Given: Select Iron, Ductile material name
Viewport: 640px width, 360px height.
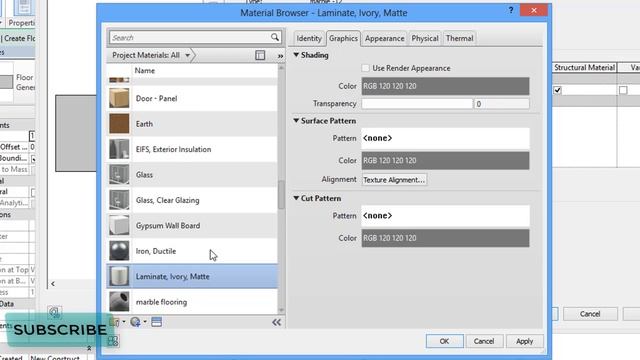Looking at the screenshot, I should click(156, 251).
